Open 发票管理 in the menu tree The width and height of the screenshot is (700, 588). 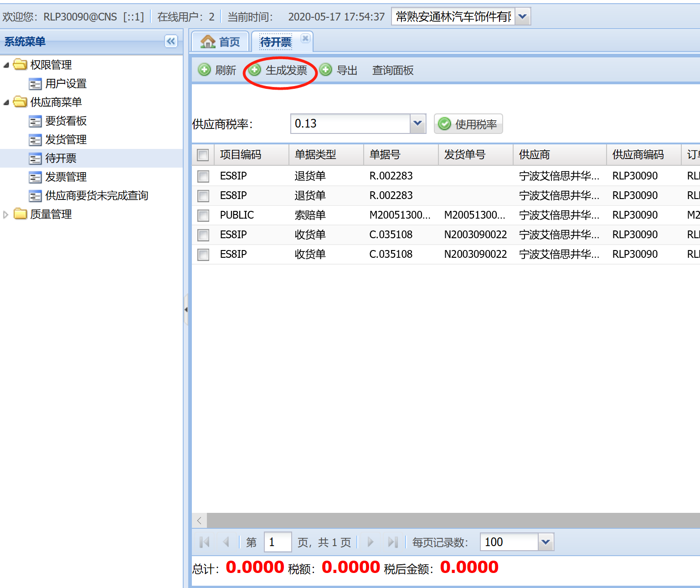coord(66,177)
